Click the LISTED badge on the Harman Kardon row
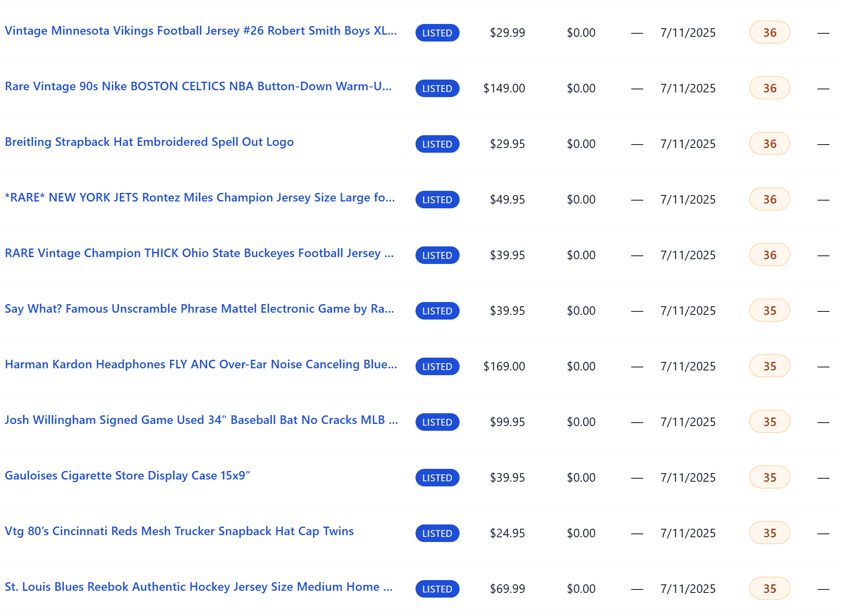The width and height of the screenshot is (855, 616). click(x=437, y=367)
